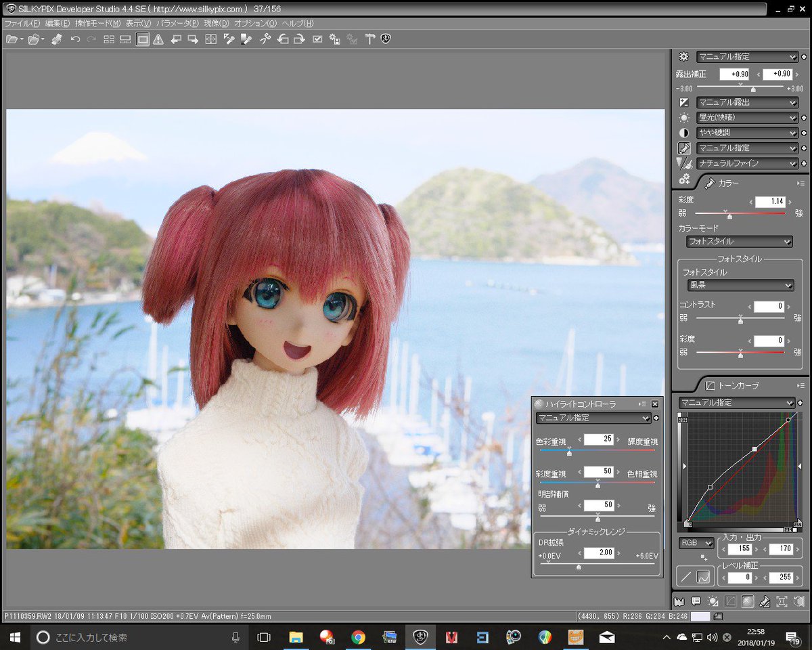Open the マニュアル露出 exposure dropdown
This screenshot has width=812, height=650.
747,102
